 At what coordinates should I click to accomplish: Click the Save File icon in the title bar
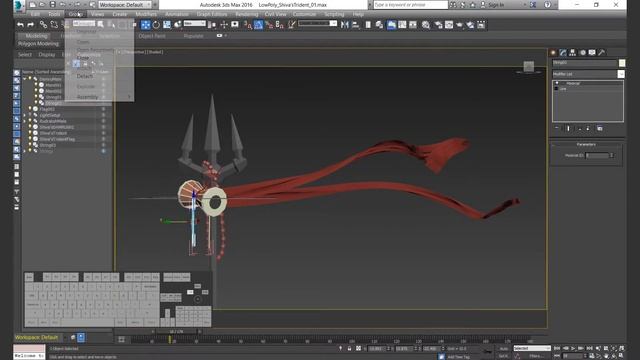[x=53, y=4]
